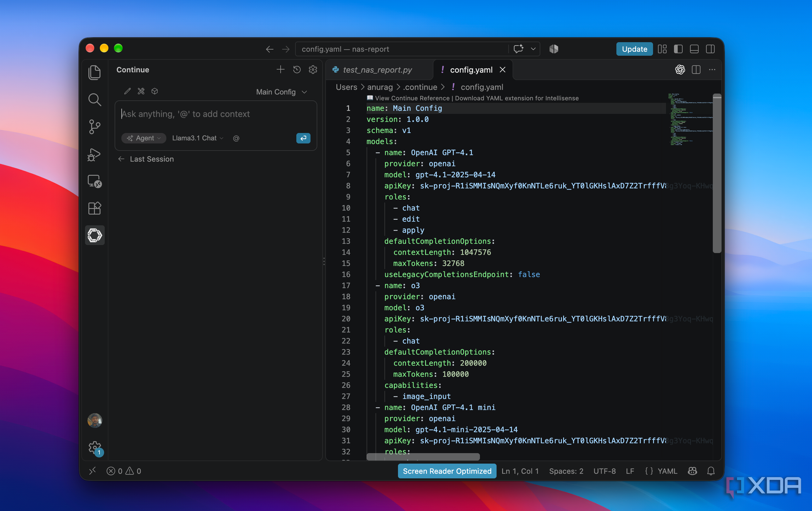
Task: Click the Ask anything input field
Action: pos(216,114)
